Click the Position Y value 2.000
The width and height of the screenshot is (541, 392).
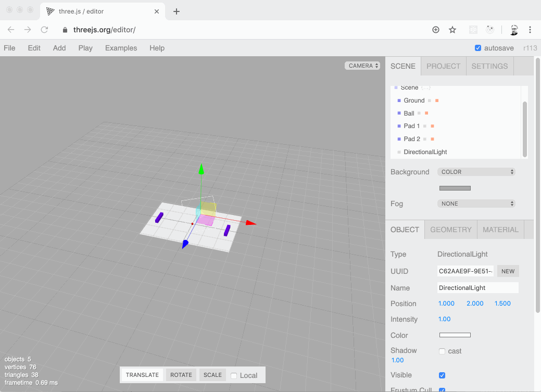click(x=475, y=304)
